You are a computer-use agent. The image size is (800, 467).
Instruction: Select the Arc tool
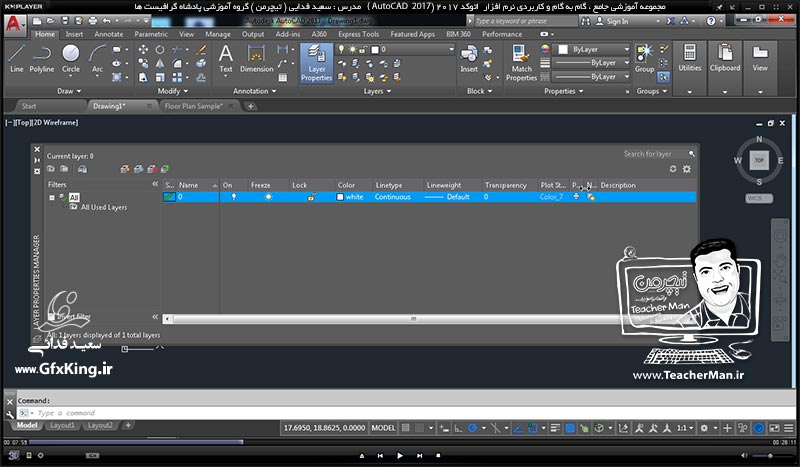(97, 58)
